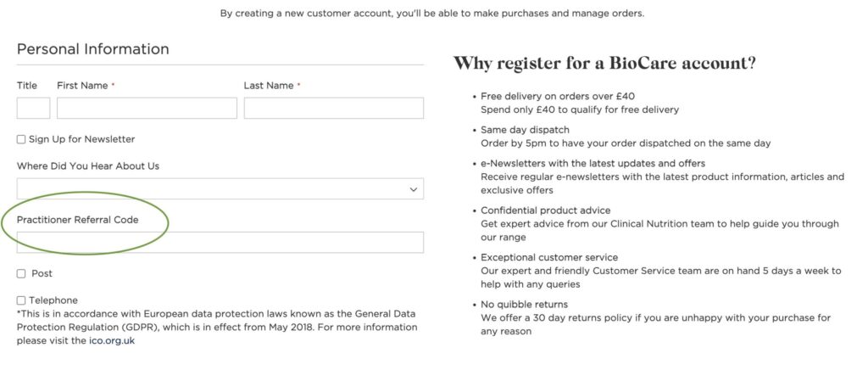The image size is (868, 370).
Task: Click the Last Name field label
Action: 269,86
